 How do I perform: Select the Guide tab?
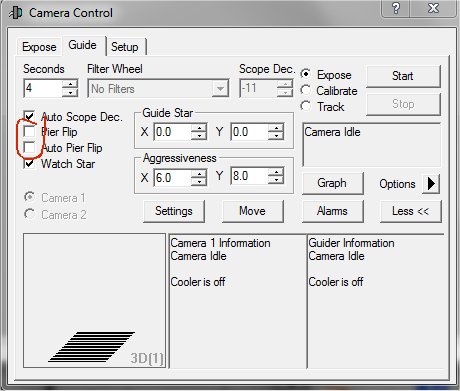(82, 45)
